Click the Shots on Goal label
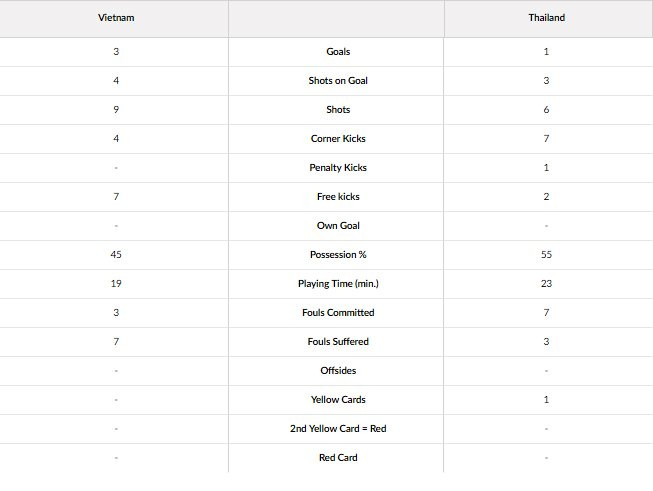 (338, 81)
